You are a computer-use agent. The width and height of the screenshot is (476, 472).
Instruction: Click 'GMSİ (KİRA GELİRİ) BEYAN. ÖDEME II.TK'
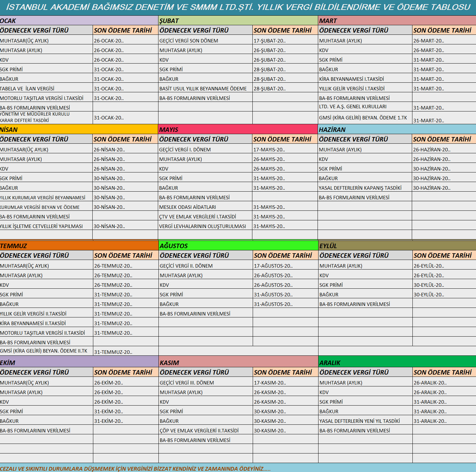[x=47, y=351]
